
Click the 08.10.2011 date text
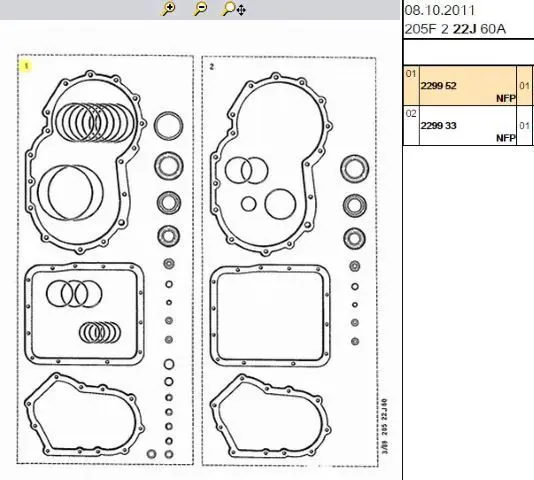pos(439,10)
